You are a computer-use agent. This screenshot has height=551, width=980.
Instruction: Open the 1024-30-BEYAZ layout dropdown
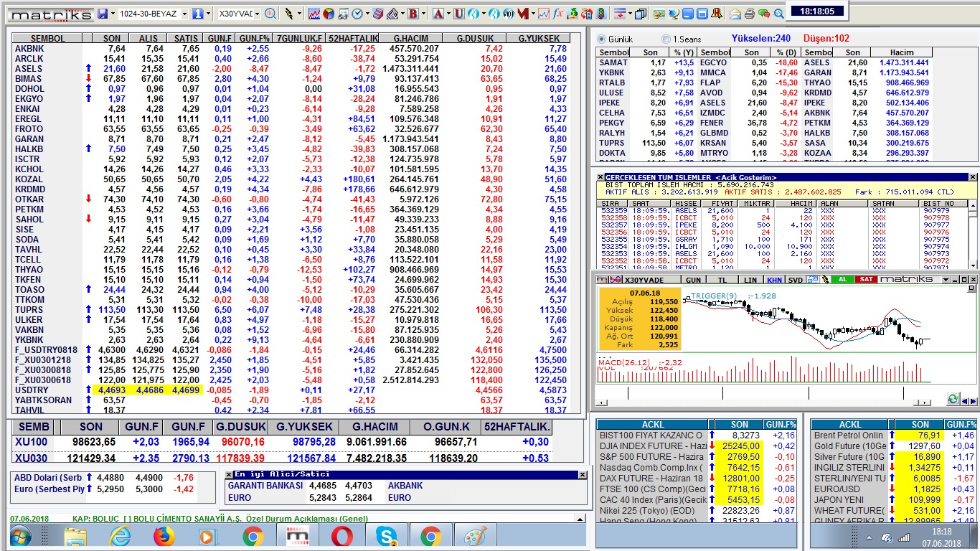[x=184, y=14]
